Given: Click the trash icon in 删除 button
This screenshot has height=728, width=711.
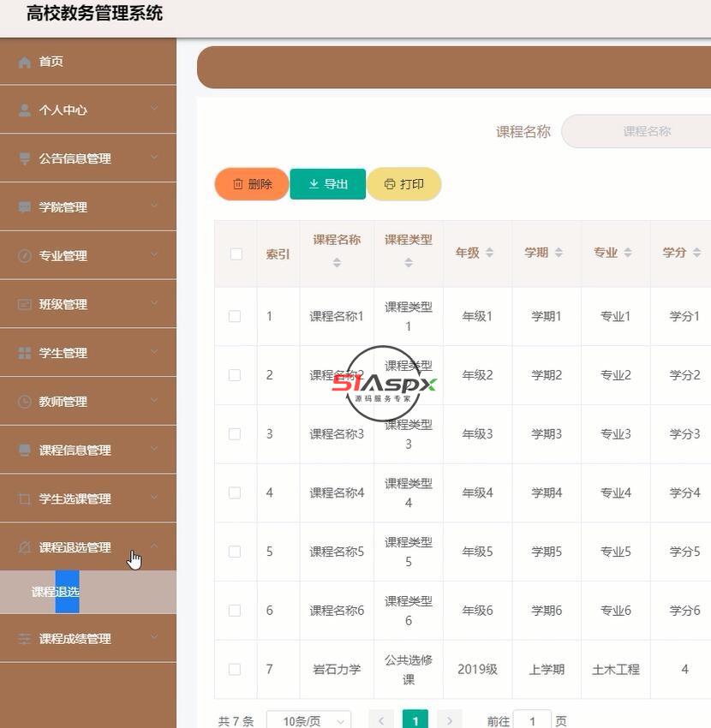Looking at the screenshot, I should coord(238,184).
